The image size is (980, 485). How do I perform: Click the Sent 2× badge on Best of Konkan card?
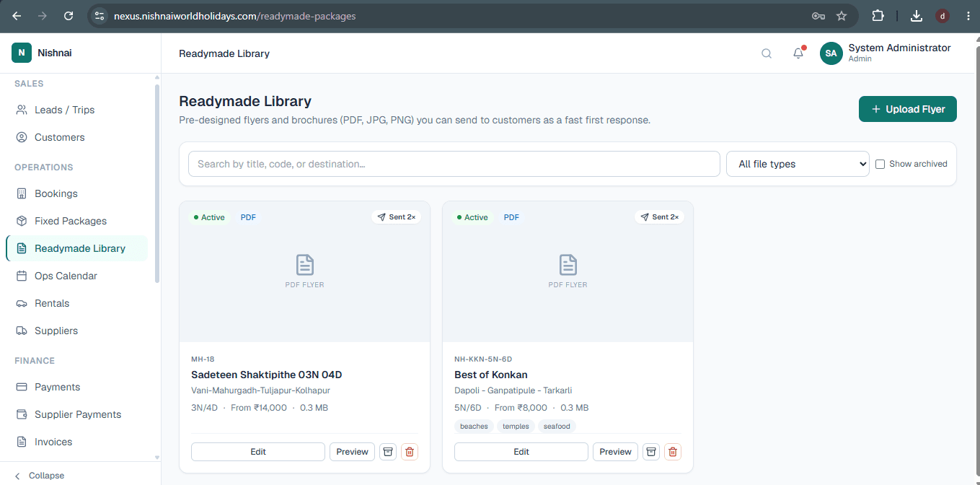660,217
